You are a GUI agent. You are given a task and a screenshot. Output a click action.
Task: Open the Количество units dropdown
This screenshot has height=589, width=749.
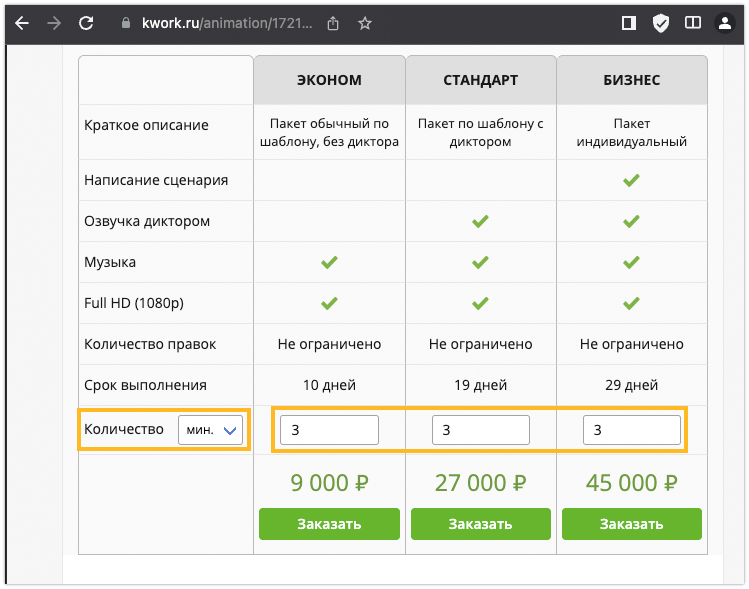pyautogui.click(x=213, y=430)
